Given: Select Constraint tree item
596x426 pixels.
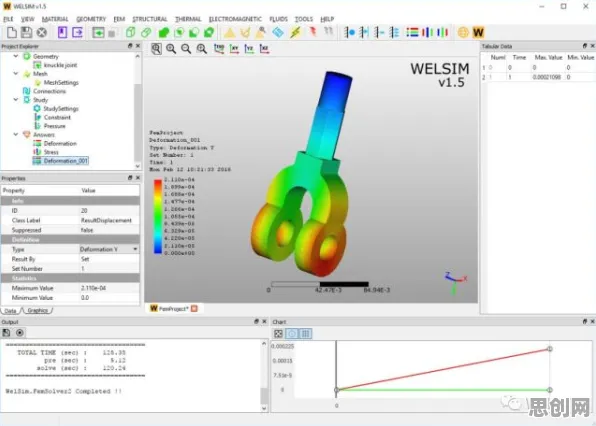Looking at the screenshot, I should [x=57, y=117].
